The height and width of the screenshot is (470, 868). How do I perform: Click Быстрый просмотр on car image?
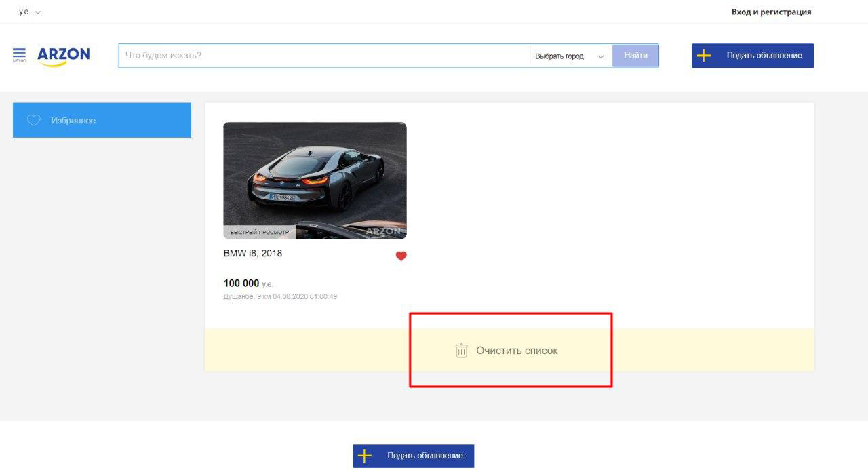click(x=260, y=232)
